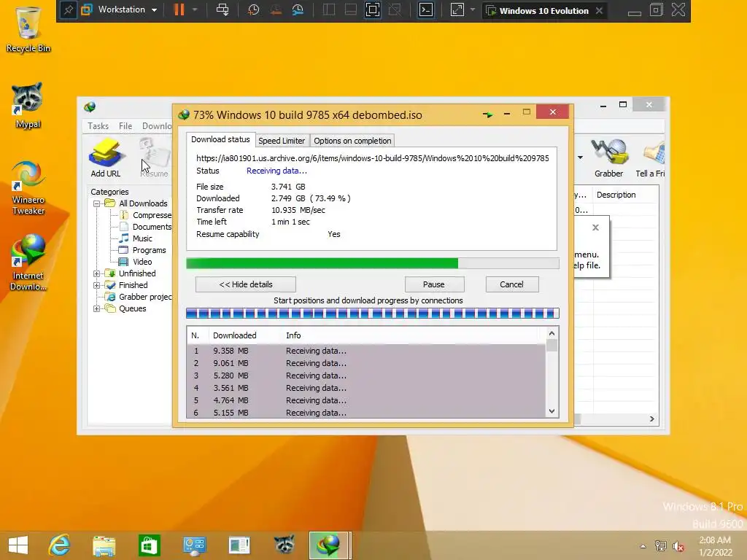Click the revert snapshot icon in VMware toolbar
This screenshot has height=560, width=747.
pos(276,10)
